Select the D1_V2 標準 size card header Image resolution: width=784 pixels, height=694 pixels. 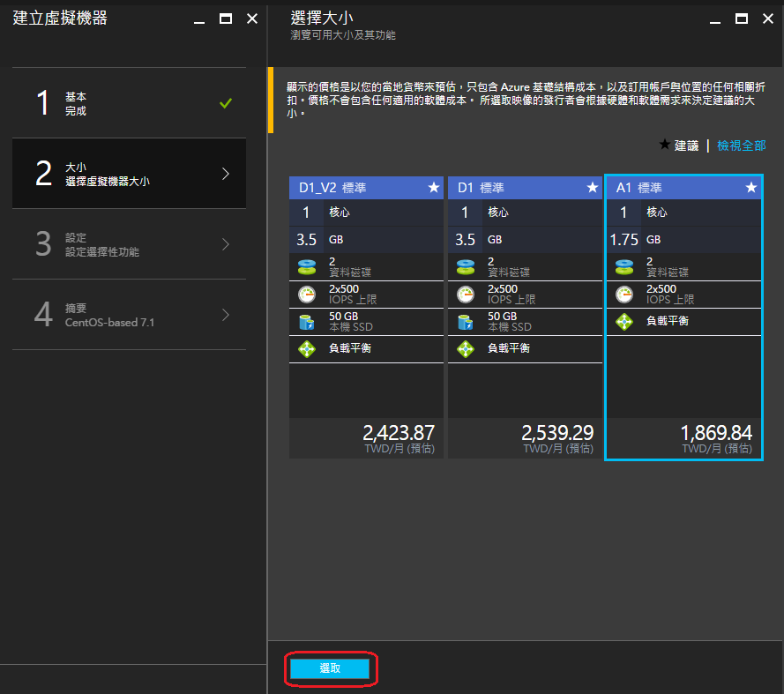tap(366, 188)
